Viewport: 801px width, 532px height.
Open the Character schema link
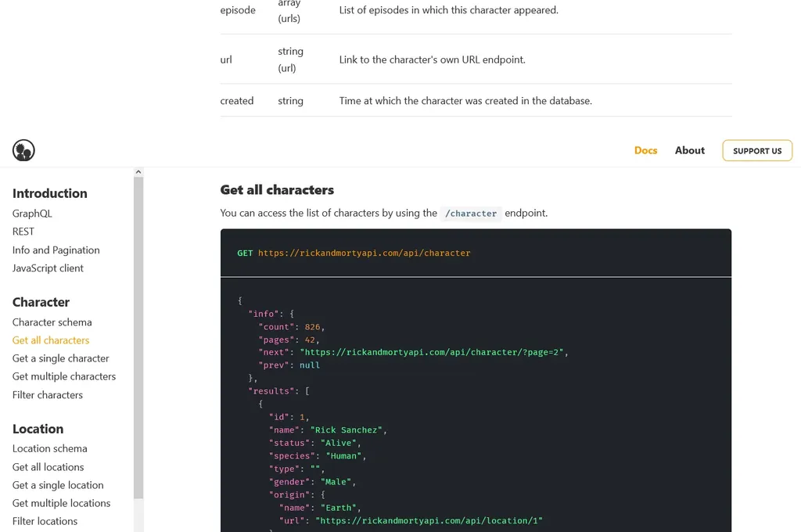[52, 322]
